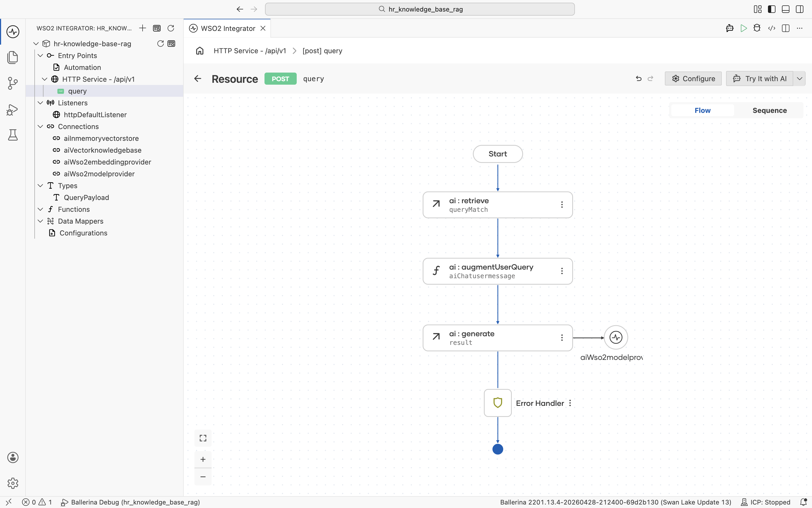Add a new artifact with plus icon
The height and width of the screenshot is (508, 812).
pos(143,28)
